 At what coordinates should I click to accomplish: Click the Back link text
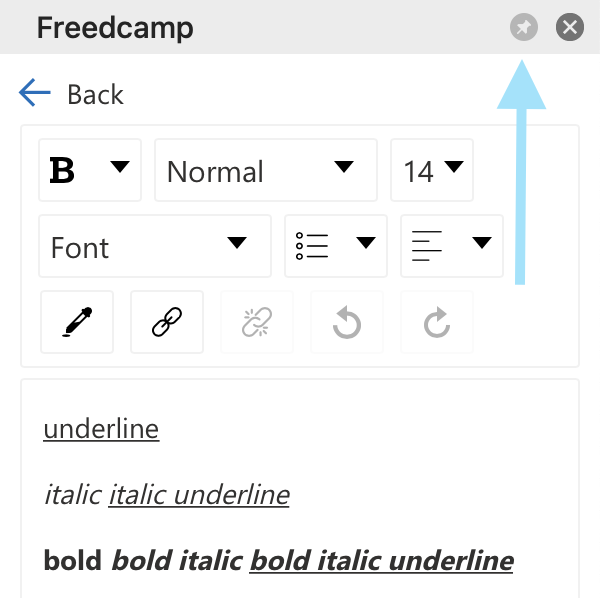click(x=95, y=95)
